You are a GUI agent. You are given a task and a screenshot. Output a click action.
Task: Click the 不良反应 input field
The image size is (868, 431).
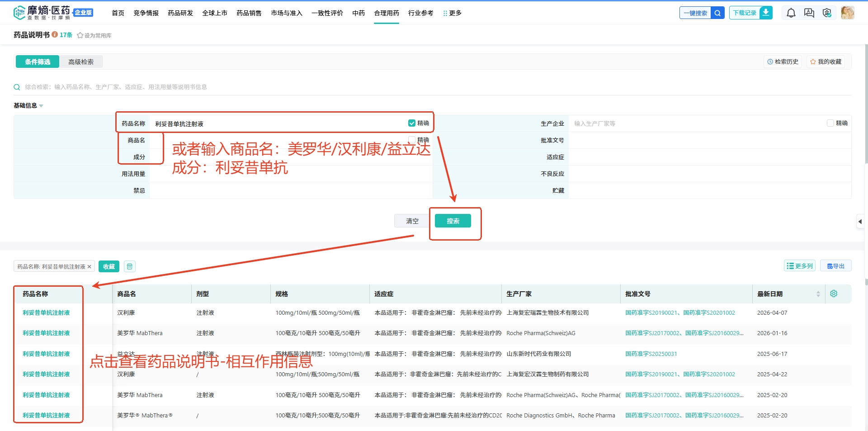[710, 174]
